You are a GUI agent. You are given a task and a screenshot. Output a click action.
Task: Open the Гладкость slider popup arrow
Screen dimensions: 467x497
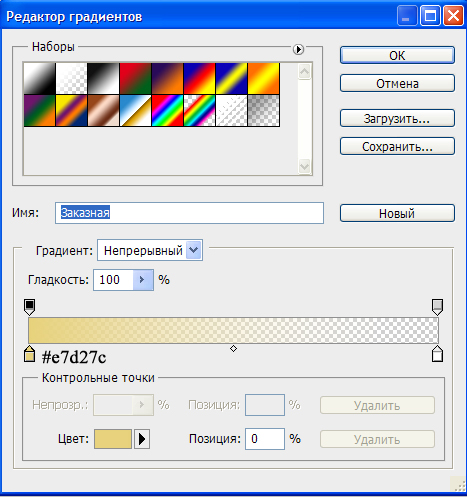pos(143,280)
